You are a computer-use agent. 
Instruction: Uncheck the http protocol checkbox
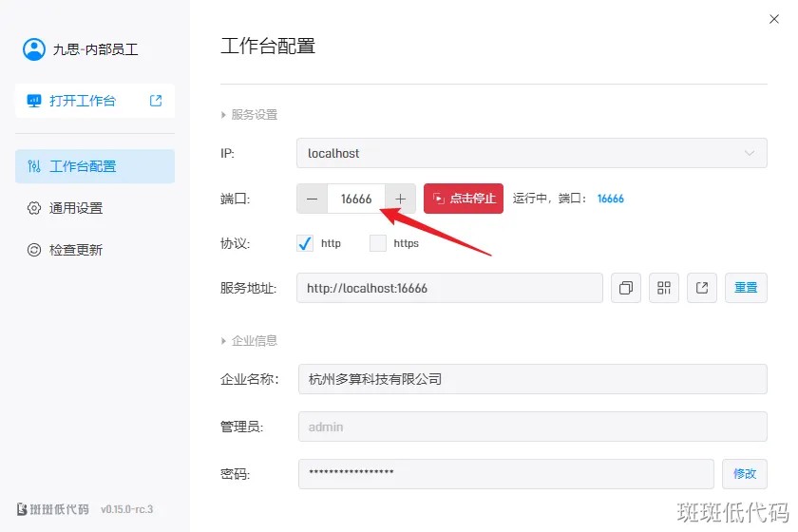point(305,243)
